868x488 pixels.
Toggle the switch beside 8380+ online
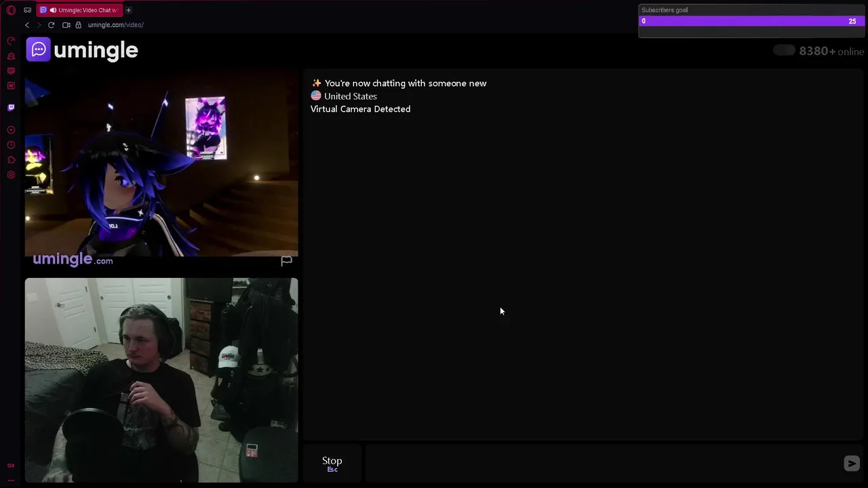point(784,50)
